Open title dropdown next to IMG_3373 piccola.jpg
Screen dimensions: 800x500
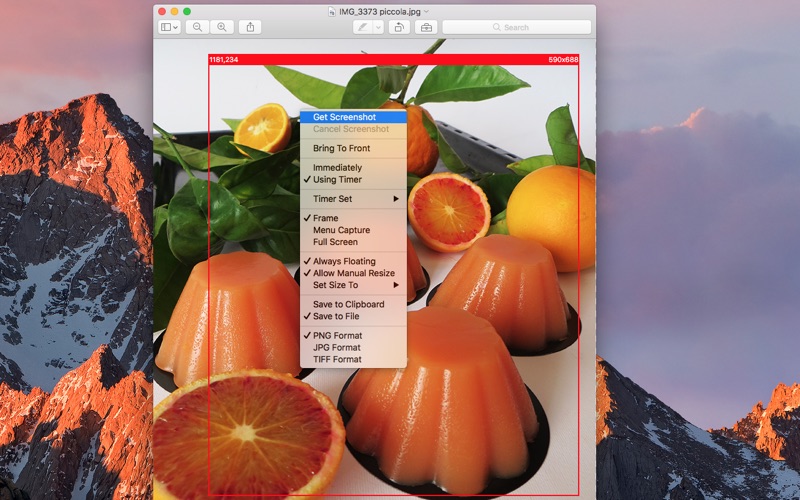point(427,11)
